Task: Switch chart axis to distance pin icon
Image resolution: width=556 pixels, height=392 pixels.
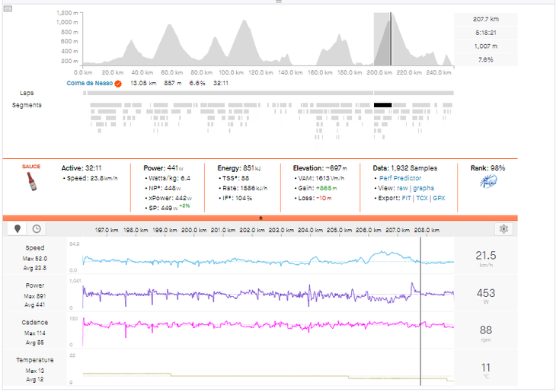Action: (18, 228)
